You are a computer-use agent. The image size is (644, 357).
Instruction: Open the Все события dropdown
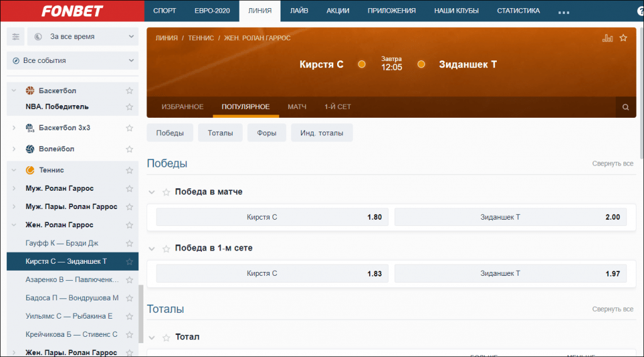[x=72, y=60]
